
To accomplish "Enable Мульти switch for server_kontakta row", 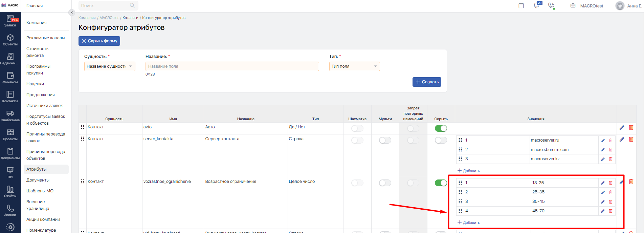I will tap(385, 140).
